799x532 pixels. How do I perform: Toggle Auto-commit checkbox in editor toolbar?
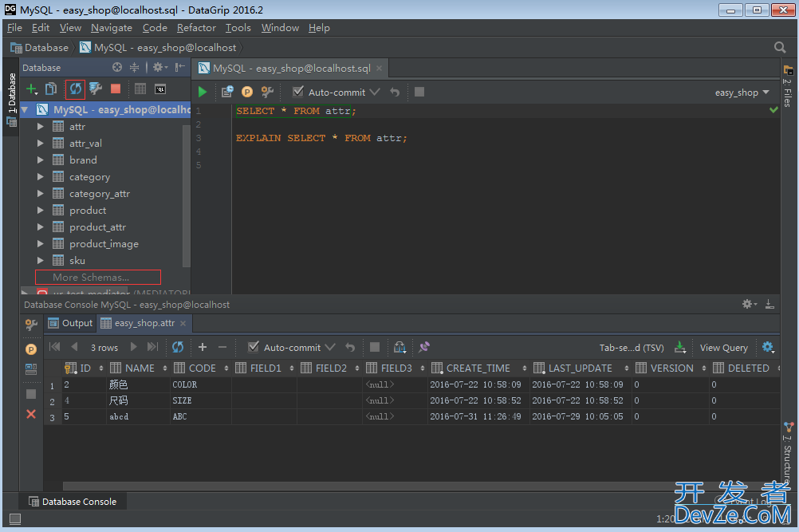point(298,92)
